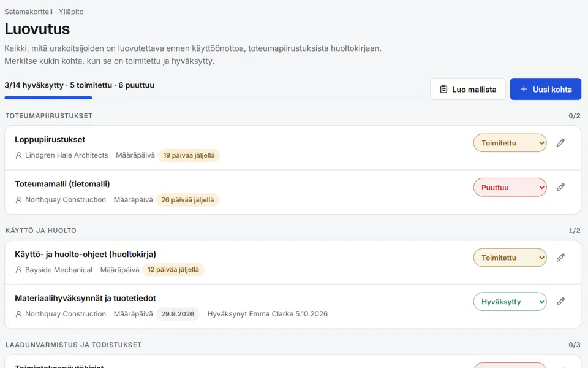The image size is (588, 368).
Task: Click Satamakortteli · Ylläpito breadcrumb text
Action: coord(44,12)
